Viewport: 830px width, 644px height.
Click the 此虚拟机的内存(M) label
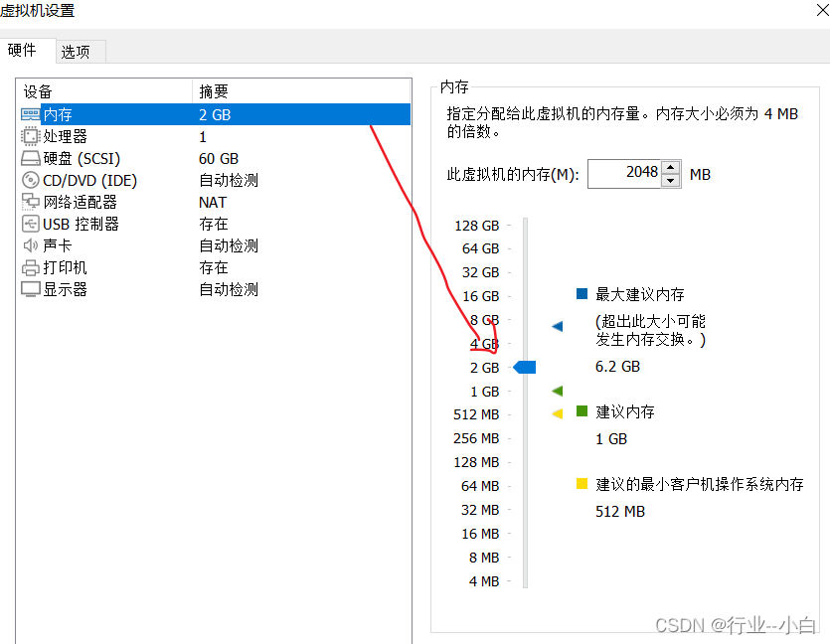pos(512,174)
